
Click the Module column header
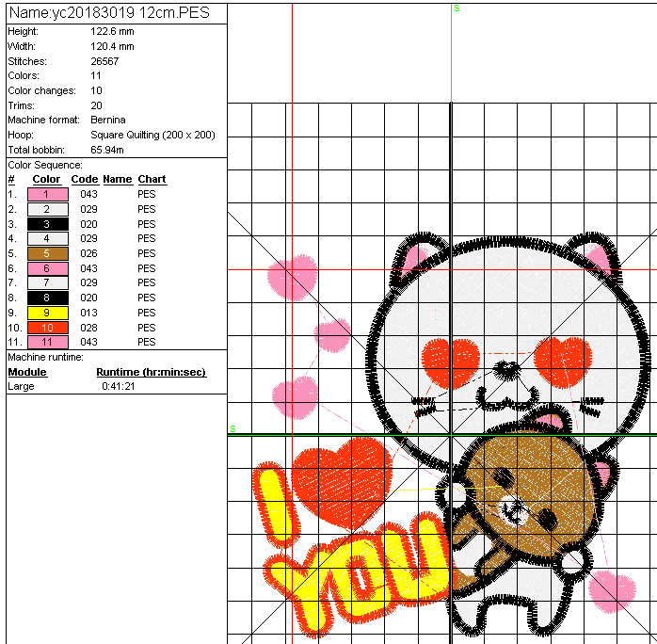[x=27, y=372]
